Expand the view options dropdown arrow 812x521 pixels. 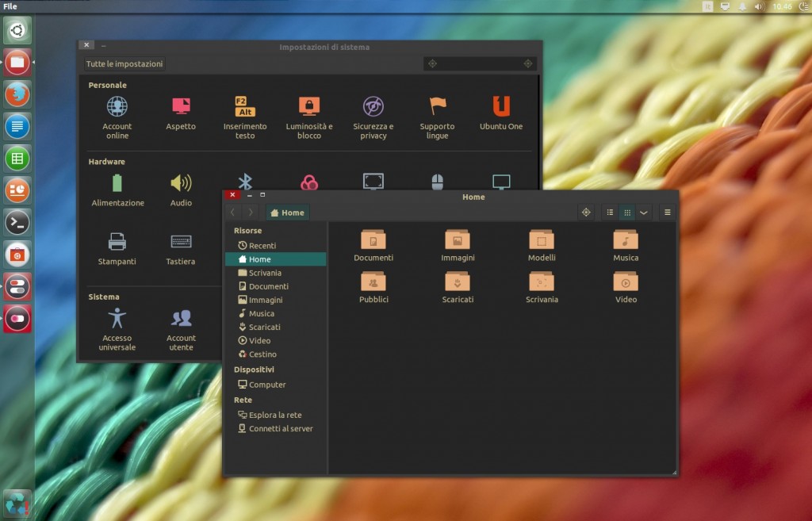click(643, 213)
